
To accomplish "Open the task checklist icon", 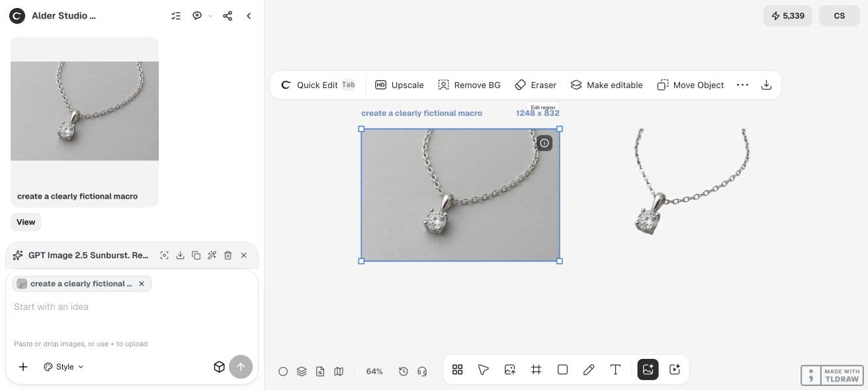I will point(176,16).
